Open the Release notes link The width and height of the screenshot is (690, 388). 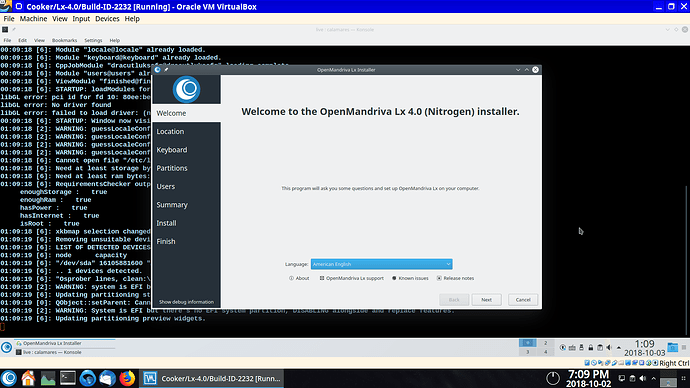[455, 278]
